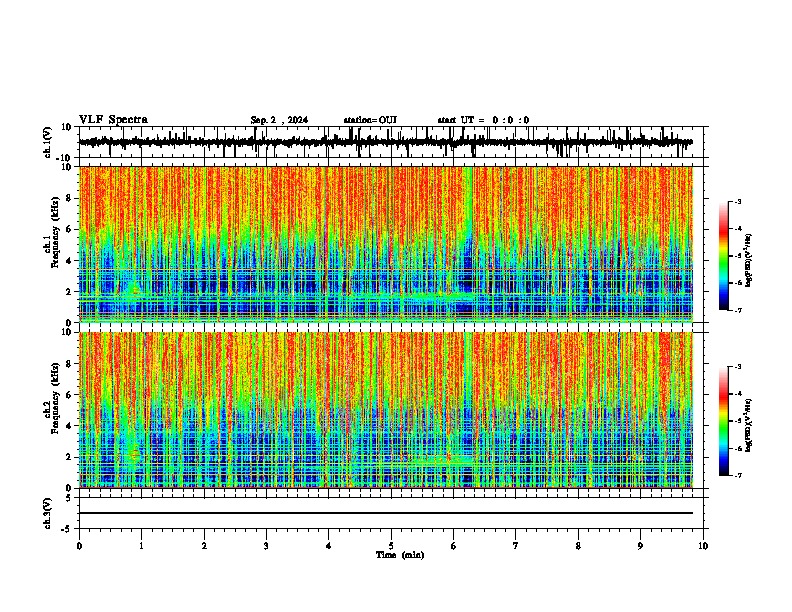
Task: Click time axis tick label 8
Action: pyautogui.click(x=578, y=546)
